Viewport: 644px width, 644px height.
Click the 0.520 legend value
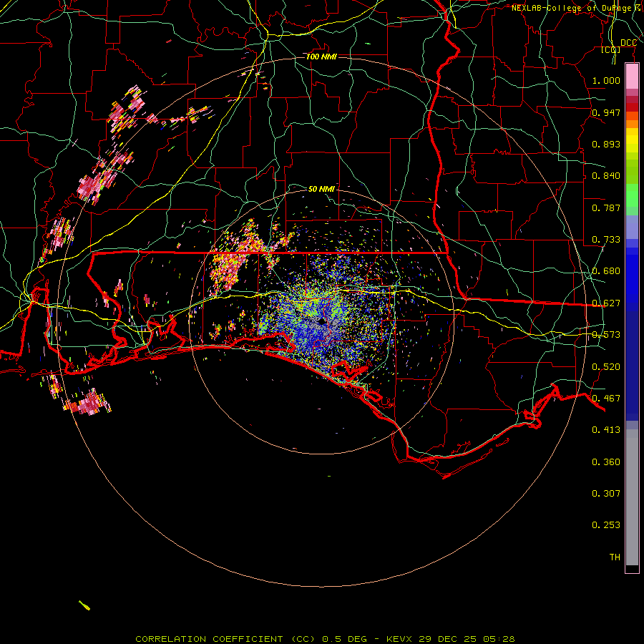coord(606,367)
